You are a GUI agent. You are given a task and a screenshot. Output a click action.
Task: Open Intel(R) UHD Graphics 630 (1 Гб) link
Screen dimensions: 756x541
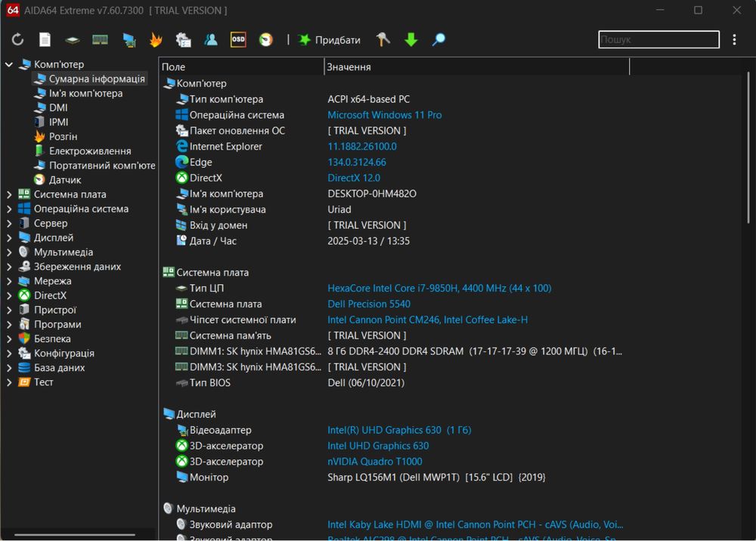point(399,430)
